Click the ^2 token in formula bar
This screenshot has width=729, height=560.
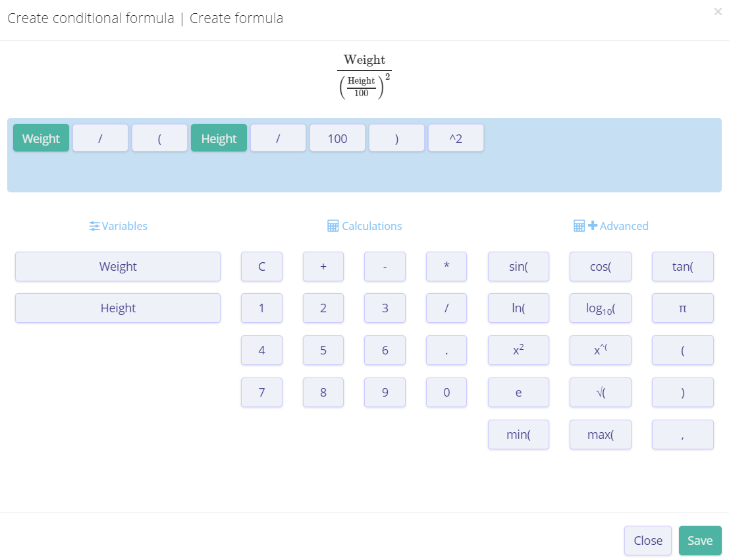coord(456,138)
